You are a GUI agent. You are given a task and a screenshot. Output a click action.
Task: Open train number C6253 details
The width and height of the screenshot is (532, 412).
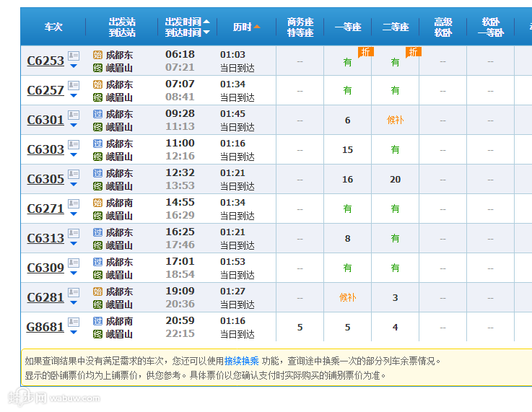(x=45, y=61)
